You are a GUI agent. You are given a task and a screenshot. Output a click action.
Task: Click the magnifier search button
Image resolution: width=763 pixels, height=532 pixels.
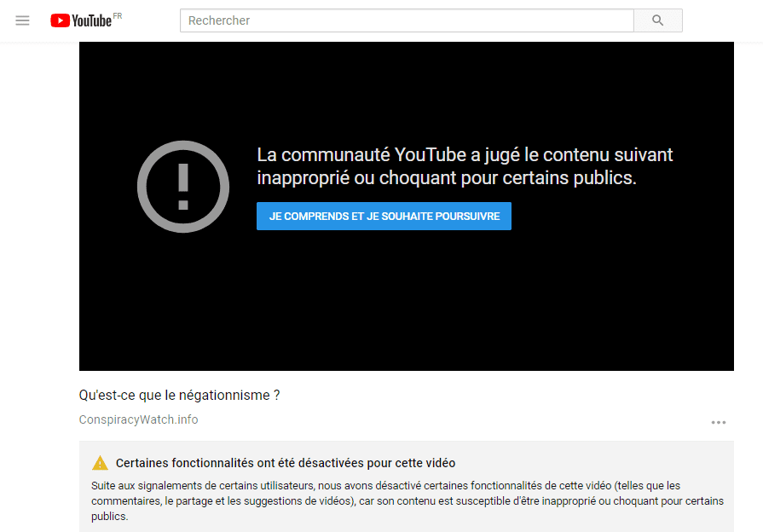pyautogui.click(x=658, y=20)
